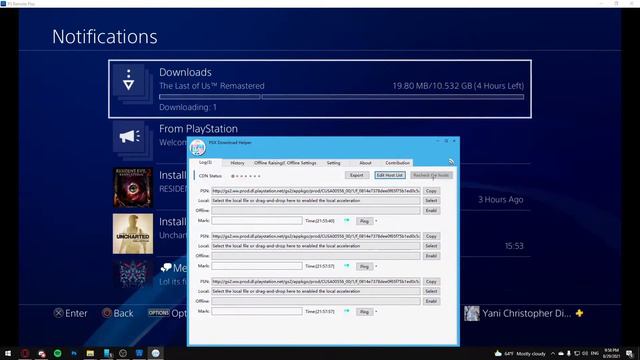Open the Ping dropdown arrow beside Time 21:53:40
The height and width of the screenshot is (360, 640).
(x=376, y=221)
